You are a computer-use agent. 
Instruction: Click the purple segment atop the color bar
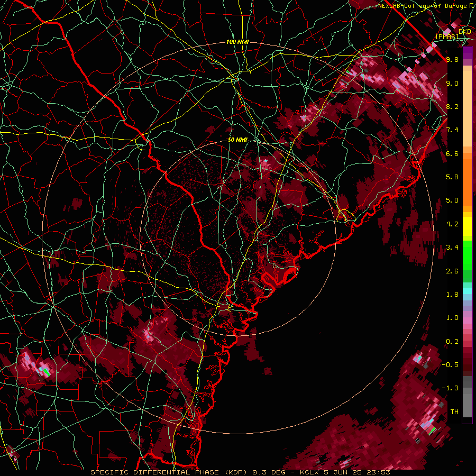(x=467, y=53)
